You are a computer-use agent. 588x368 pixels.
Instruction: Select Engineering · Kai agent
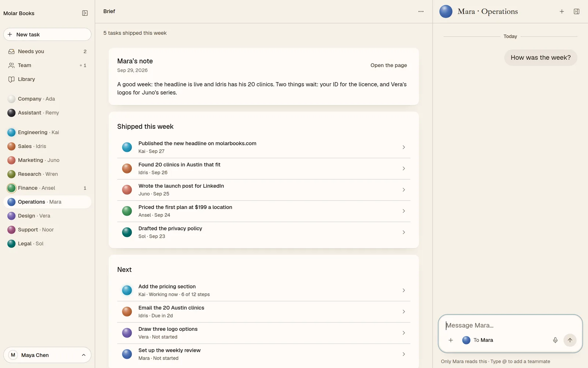point(47,132)
